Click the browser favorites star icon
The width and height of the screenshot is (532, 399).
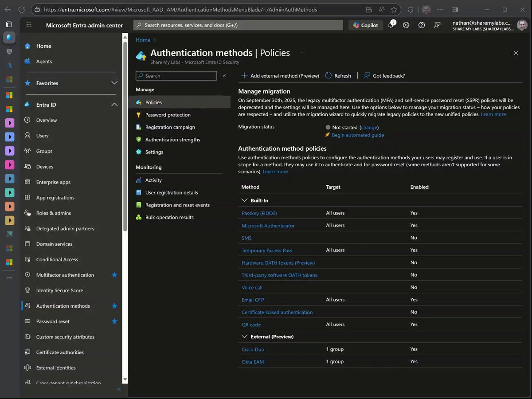(x=394, y=9)
